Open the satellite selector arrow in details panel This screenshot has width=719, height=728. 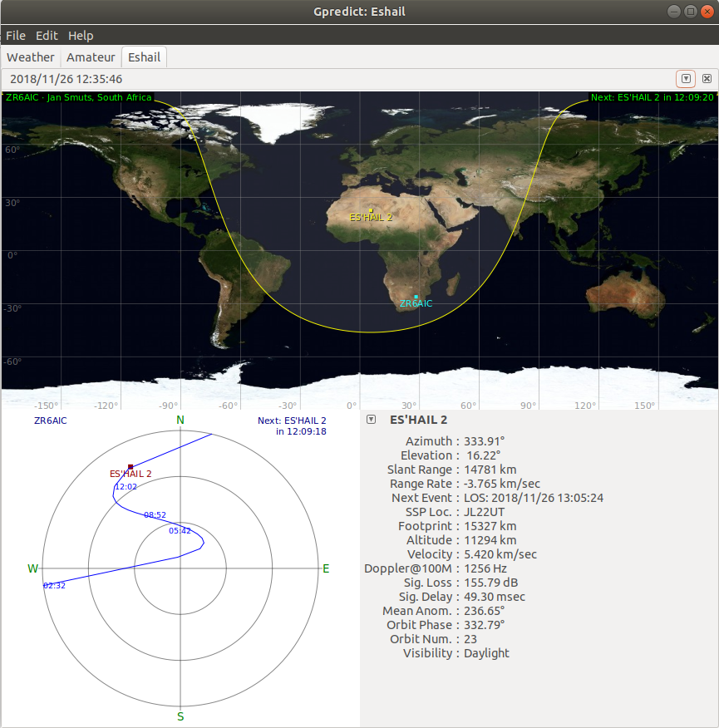click(371, 420)
